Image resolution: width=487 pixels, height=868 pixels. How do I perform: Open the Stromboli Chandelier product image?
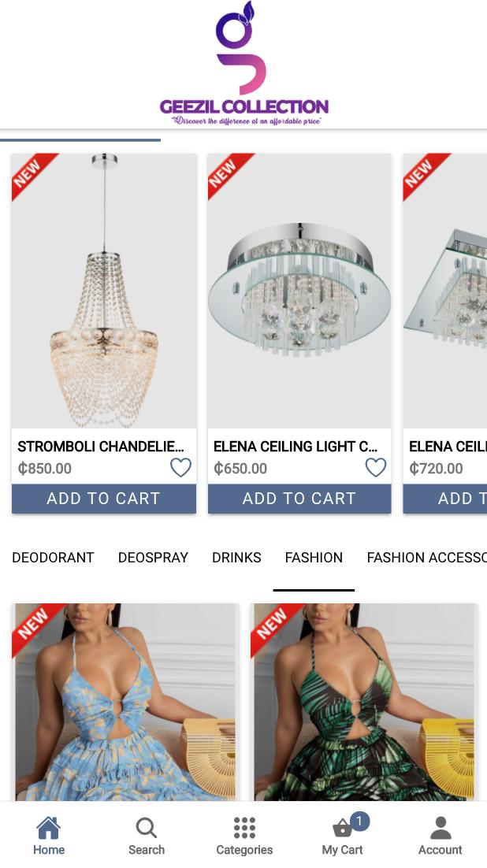coord(103,291)
